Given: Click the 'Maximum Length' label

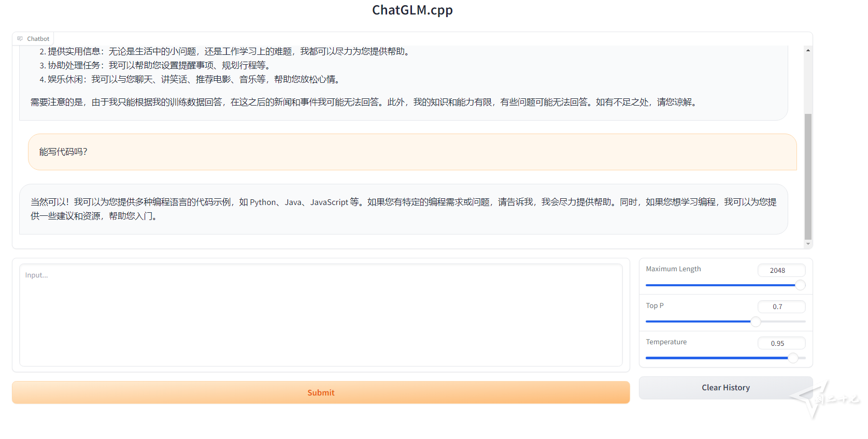Looking at the screenshot, I should tap(673, 269).
